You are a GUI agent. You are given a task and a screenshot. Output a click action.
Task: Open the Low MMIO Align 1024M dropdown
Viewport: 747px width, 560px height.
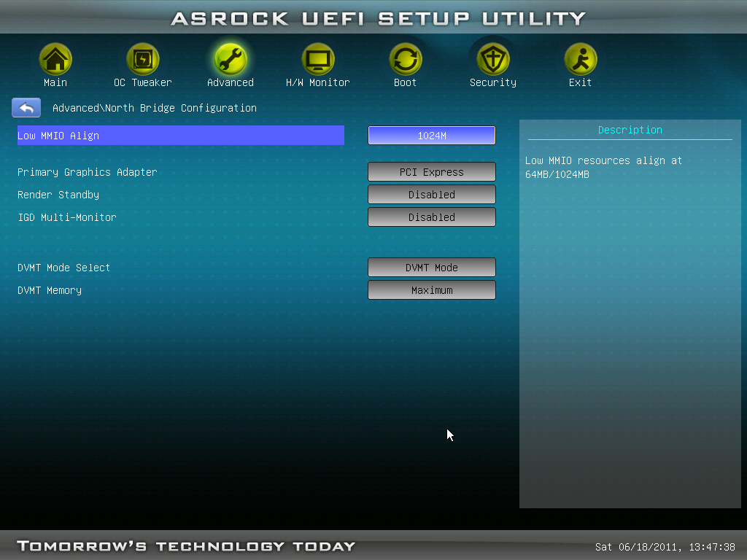(432, 135)
